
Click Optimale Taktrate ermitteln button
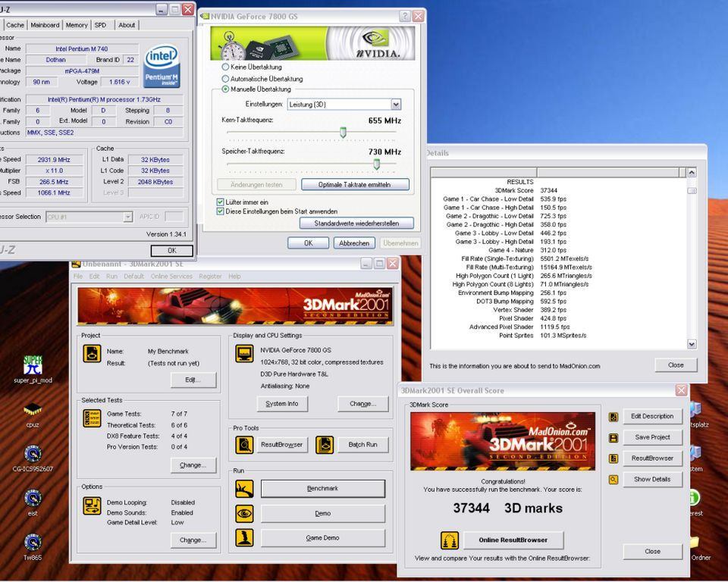click(355, 184)
